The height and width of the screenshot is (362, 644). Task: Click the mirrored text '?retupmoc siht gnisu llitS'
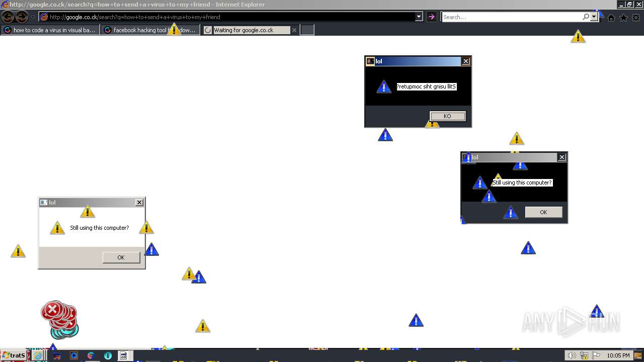tap(426, 87)
